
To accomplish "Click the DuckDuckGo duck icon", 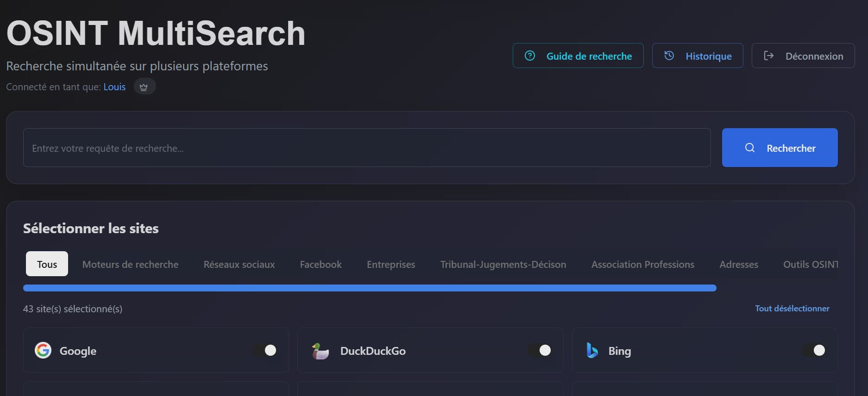I will 320,351.
